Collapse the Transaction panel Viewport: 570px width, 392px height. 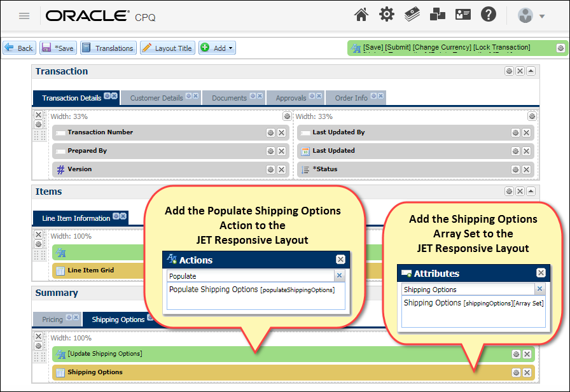(531, 71)
